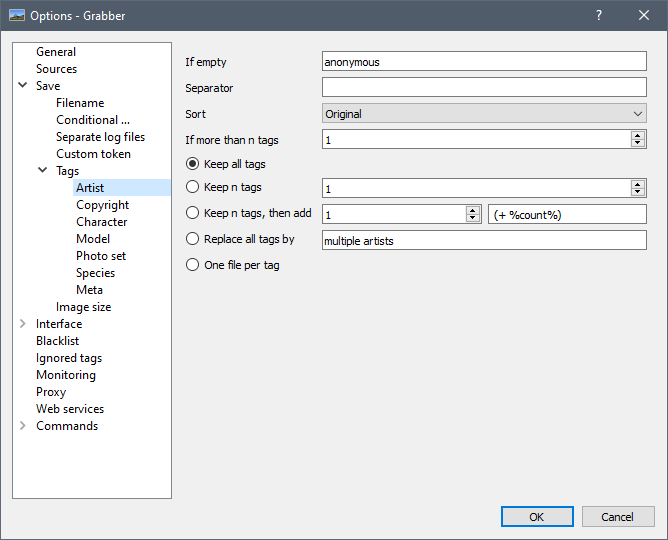The width and height of the screenshot is (668, 540).
Task: Expand the Commands tree section
Action: pyautogui.click(x=23, y=425)
